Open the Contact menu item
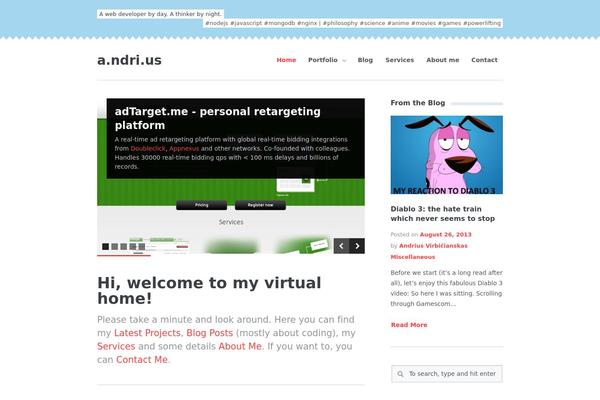The image size is (600, 400). [484, 60]
